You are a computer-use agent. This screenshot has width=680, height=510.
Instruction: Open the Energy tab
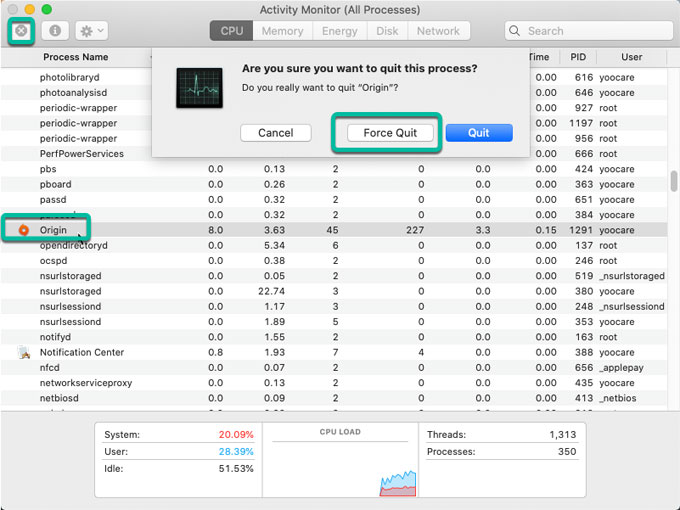339,31
